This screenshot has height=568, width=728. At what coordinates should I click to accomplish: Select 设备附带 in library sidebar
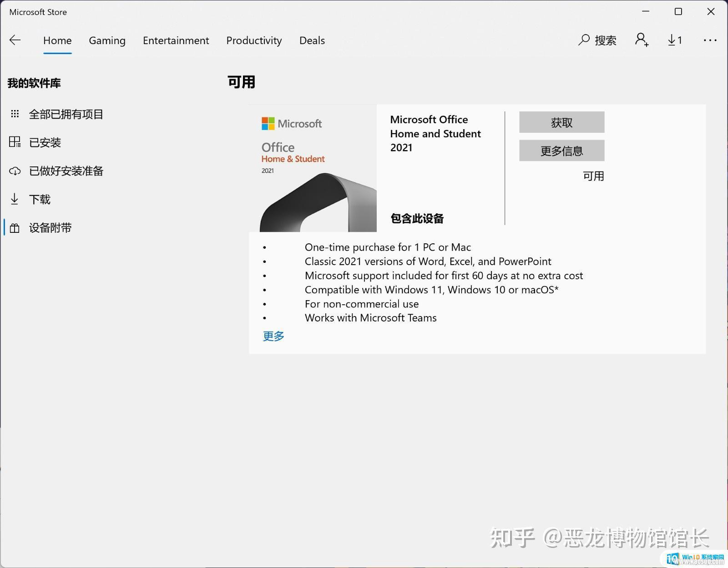50,228
